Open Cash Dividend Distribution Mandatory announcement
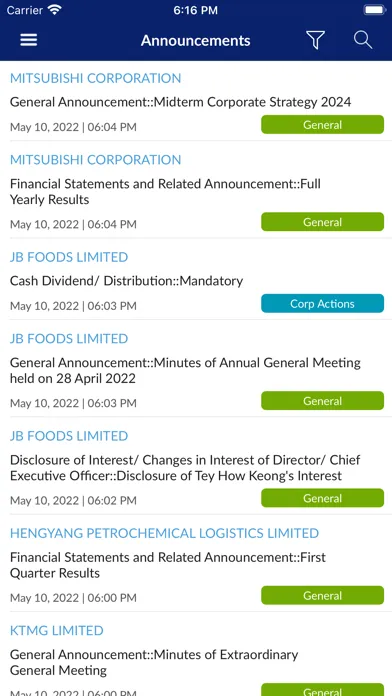Screen dimensions: 392x696 [126, 281]
